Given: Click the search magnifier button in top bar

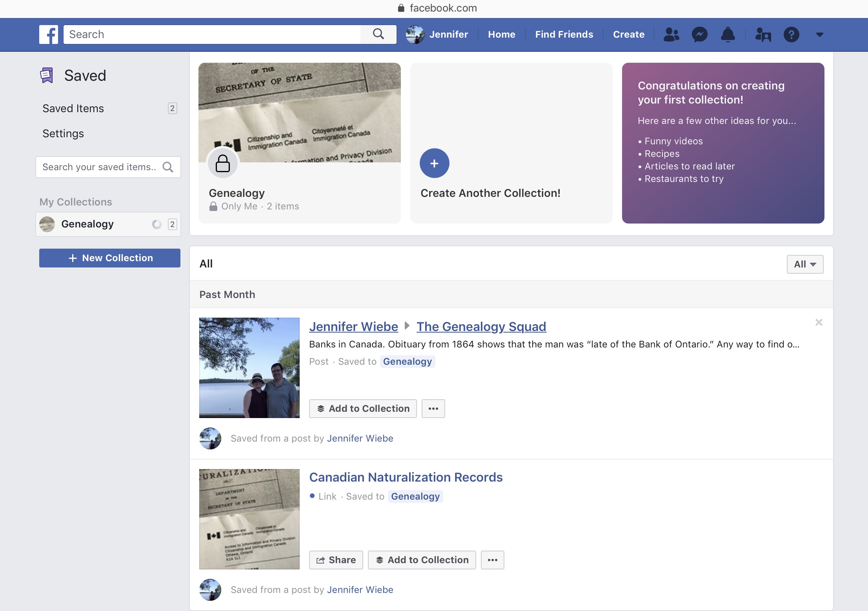Looking at the screenshot, I should coord(378,35).
